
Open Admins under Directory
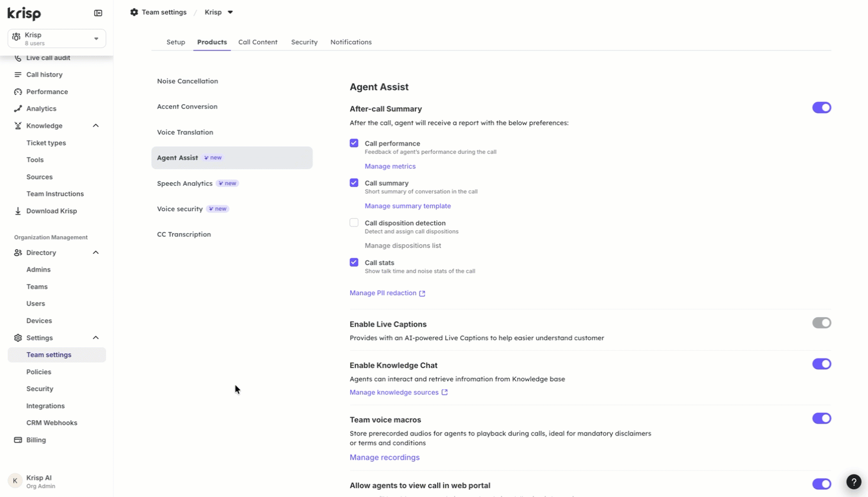click(x=38, y=270)
